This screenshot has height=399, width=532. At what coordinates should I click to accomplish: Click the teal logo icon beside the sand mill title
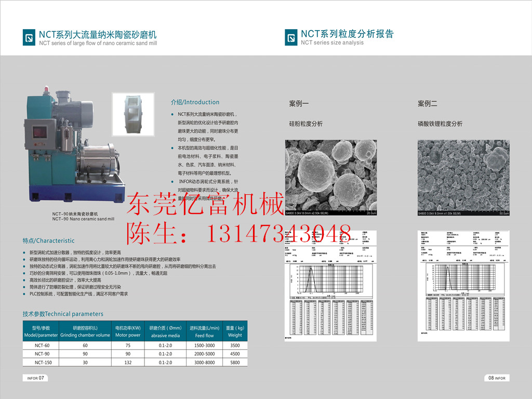click(x=29, y=37)
